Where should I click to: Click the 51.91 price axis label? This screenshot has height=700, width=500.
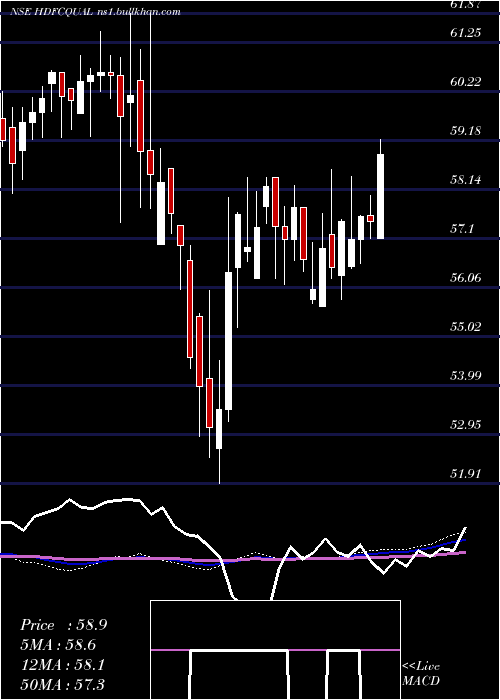click(466, 474)
